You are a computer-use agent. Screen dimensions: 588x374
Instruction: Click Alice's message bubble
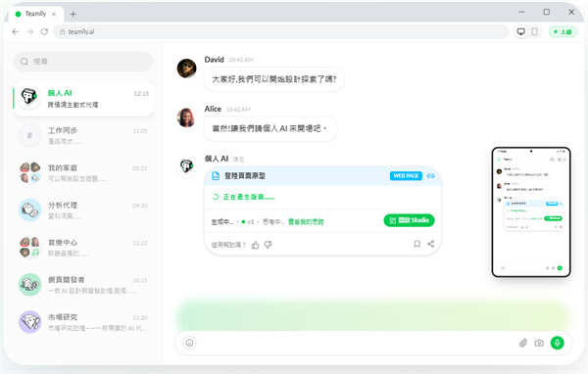270,128
